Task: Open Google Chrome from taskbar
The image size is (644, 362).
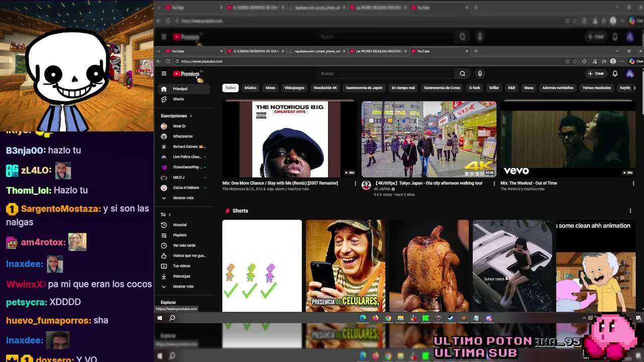Action: (x=388, y=318)
